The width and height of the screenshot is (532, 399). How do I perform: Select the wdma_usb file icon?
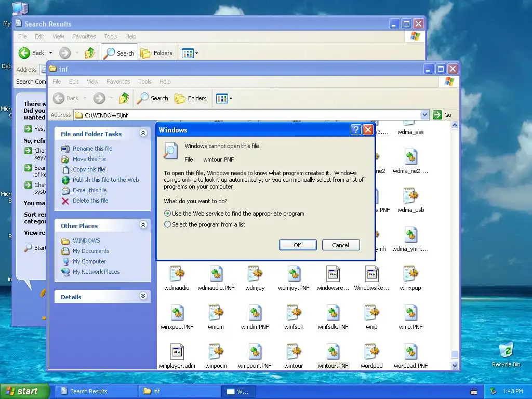pyautogui.click(x=410, y=196)
